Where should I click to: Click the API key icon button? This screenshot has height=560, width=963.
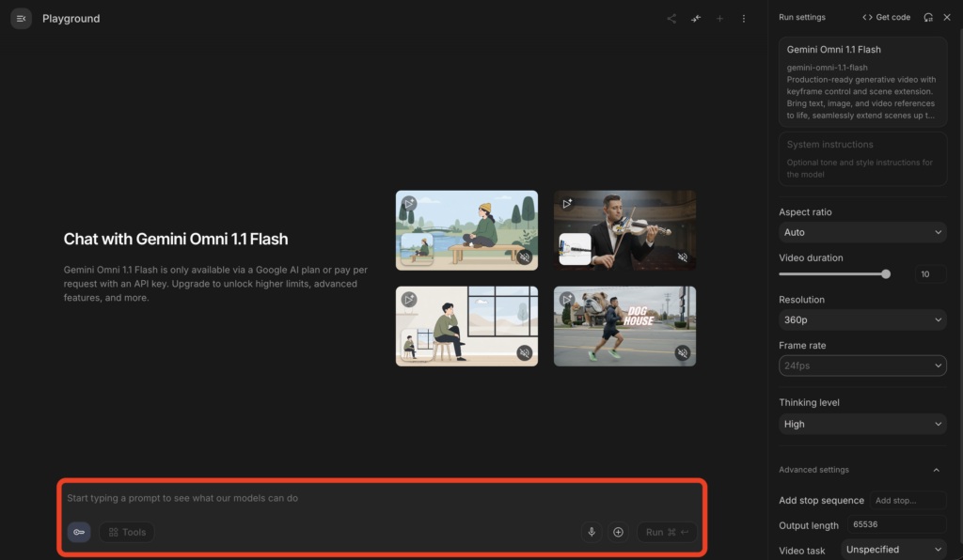[79, 532]
